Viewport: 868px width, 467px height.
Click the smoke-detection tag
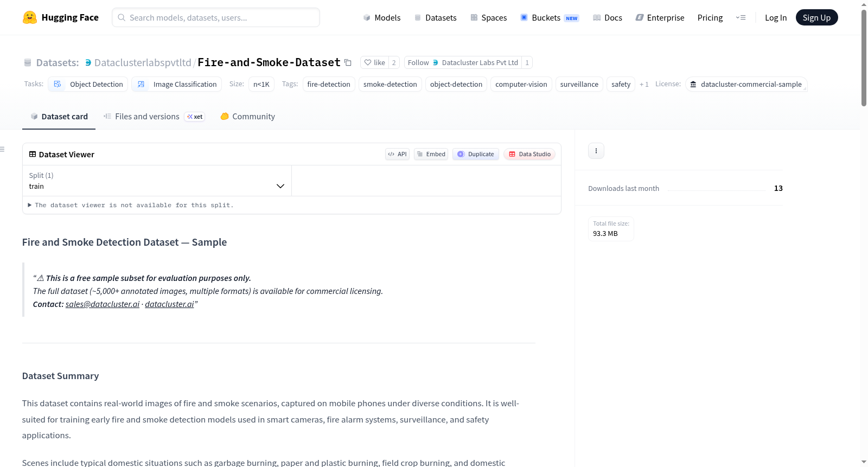(x=390, y=84)
